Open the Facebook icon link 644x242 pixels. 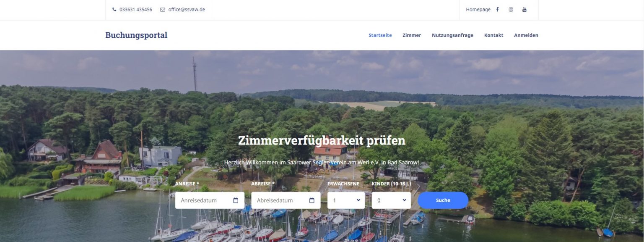[x=497, y=10]
